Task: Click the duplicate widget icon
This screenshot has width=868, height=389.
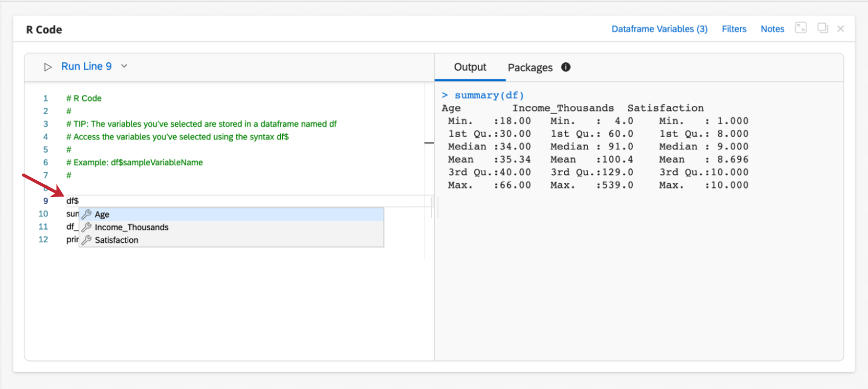Action: [x=823, y=28]
